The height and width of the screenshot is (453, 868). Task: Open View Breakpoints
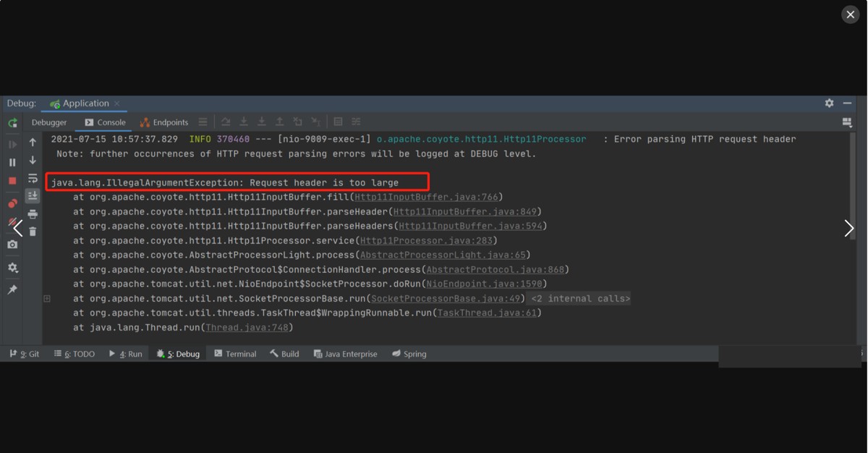(x=12, y=203)
